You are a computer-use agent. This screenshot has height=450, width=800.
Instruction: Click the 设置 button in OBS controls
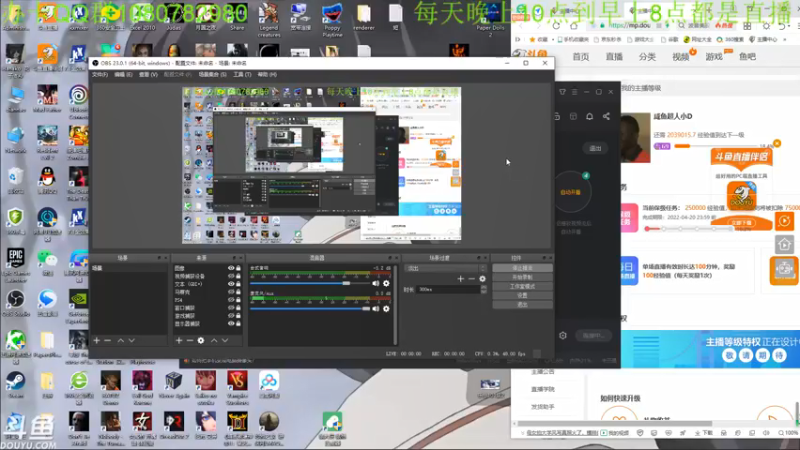(x=522, y=295)
